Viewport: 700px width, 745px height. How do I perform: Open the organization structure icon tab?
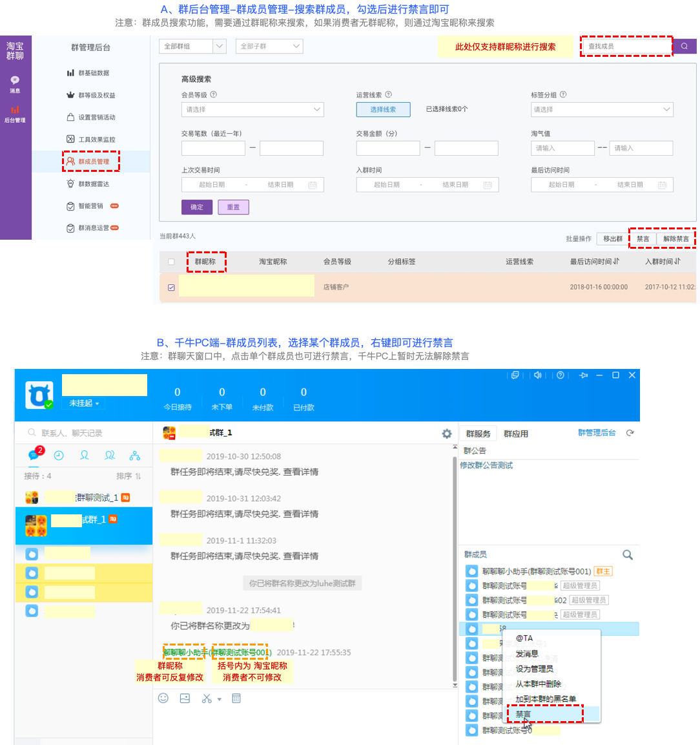[x=135, y=455]
